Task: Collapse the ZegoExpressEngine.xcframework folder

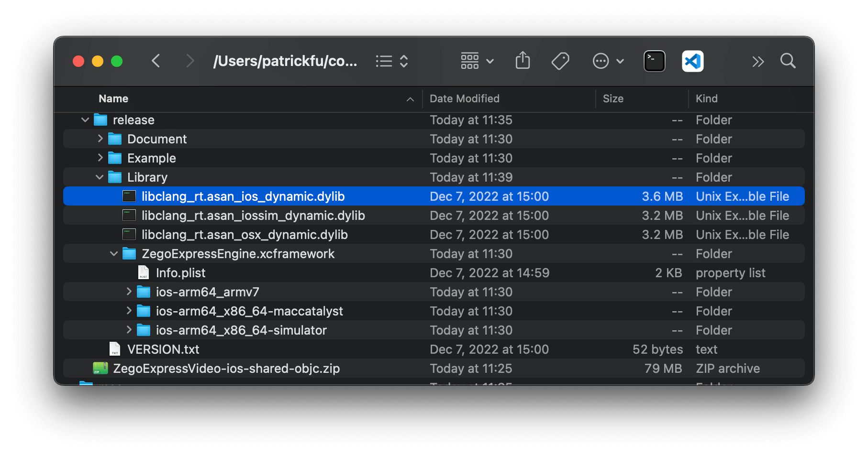Action: pos(114,253)
